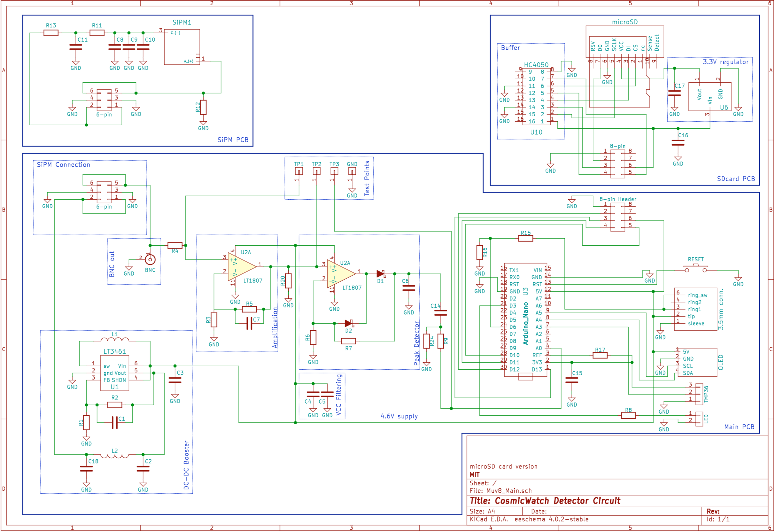
Task: Select the TP1 test point pad
Action: [x=299, y=172]
